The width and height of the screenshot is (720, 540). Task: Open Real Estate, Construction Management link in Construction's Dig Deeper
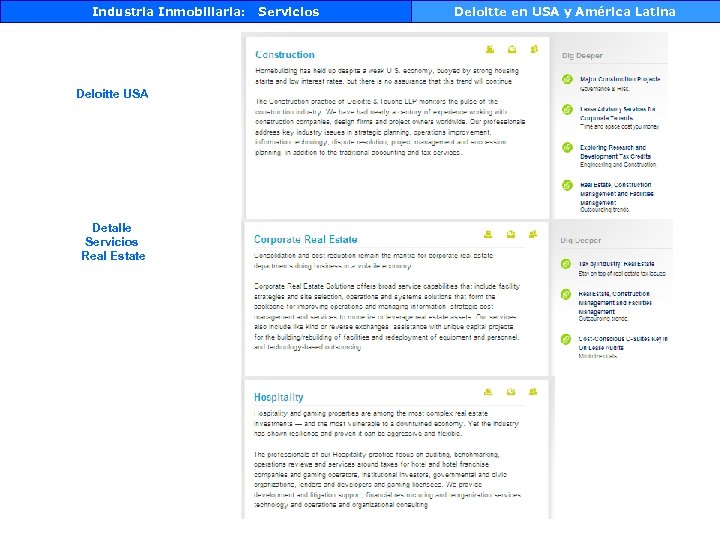(x=616, y=193)
